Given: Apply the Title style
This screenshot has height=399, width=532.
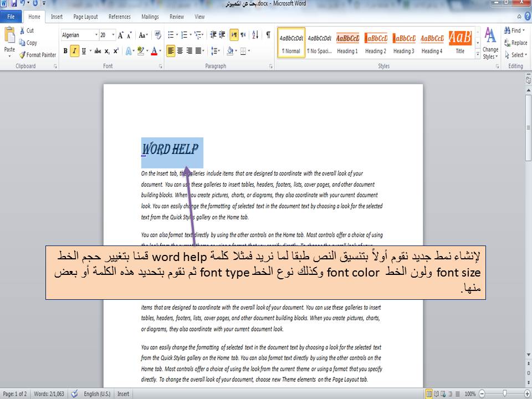Looking at the screenshot, I should (460, 43).
